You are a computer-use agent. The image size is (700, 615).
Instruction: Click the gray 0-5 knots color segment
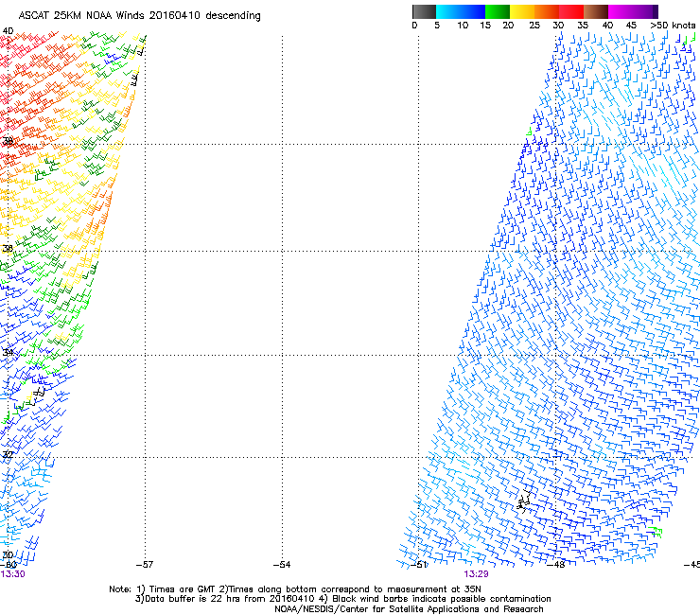pos(424,11)
